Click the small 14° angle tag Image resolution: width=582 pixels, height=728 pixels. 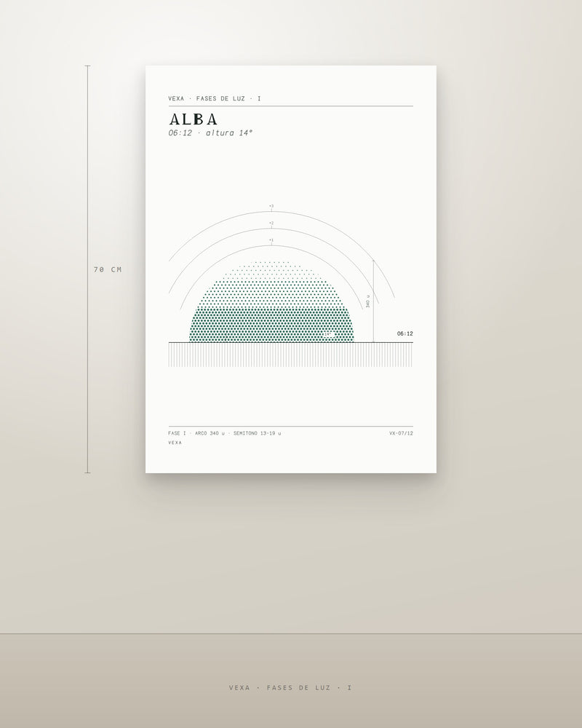click(328, 334)
